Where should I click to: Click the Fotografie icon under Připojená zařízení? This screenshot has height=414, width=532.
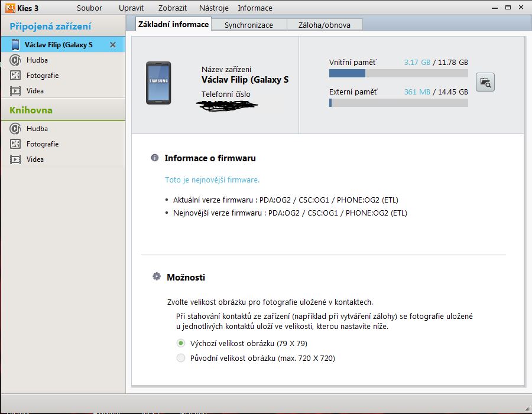click(x=15, y=75)
